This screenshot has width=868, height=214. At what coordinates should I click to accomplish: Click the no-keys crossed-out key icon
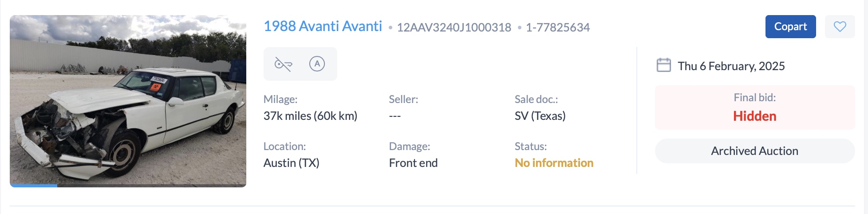tap(283, 64)
